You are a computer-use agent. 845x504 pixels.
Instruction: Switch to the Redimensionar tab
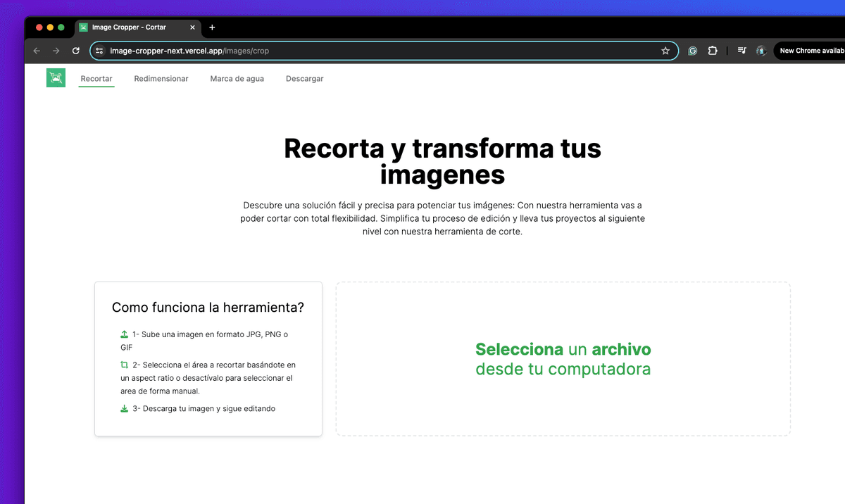tap(161, 79)
